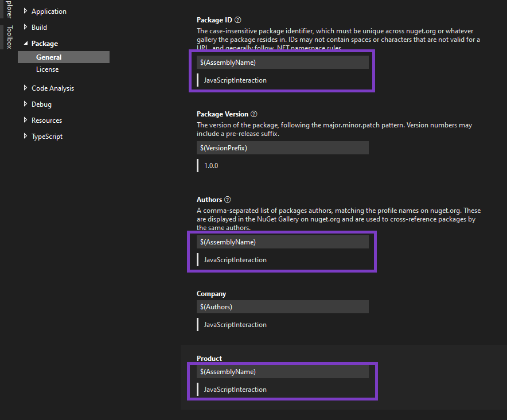The width and height of the screenshot is (507, 420).
Task: Expand the Code Analysis section
Action: tap(25, 88)
